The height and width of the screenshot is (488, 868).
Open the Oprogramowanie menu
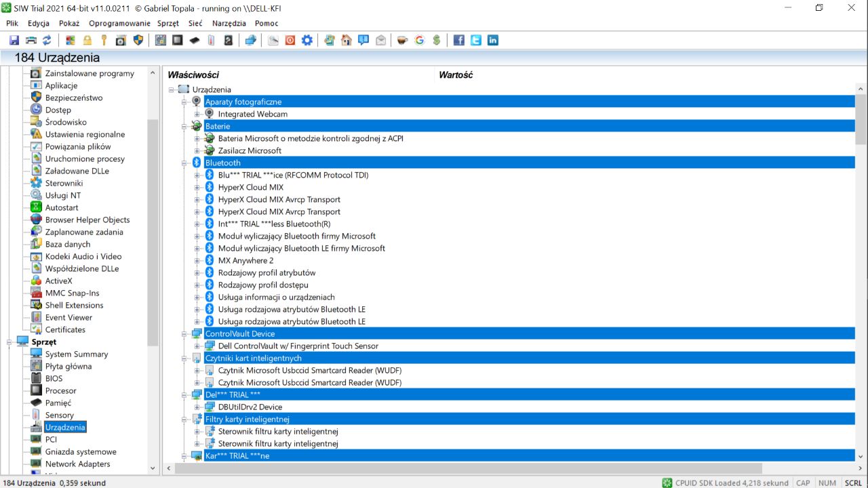tap(119, 23)
